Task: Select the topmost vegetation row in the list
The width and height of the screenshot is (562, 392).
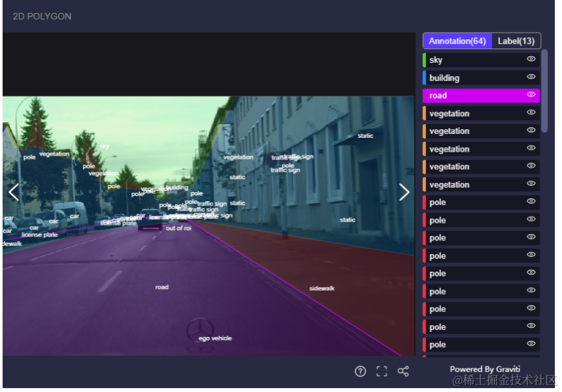Action: [482, 113]
